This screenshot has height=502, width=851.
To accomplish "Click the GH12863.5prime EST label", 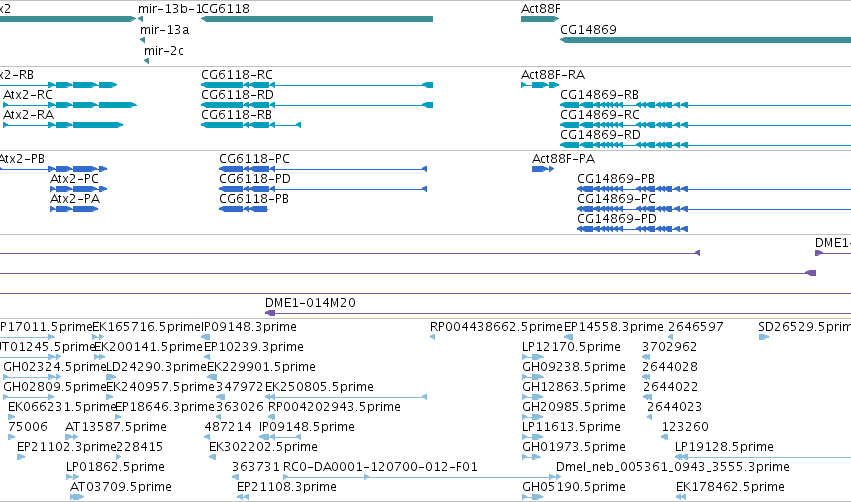I will [x=574, y=387].
